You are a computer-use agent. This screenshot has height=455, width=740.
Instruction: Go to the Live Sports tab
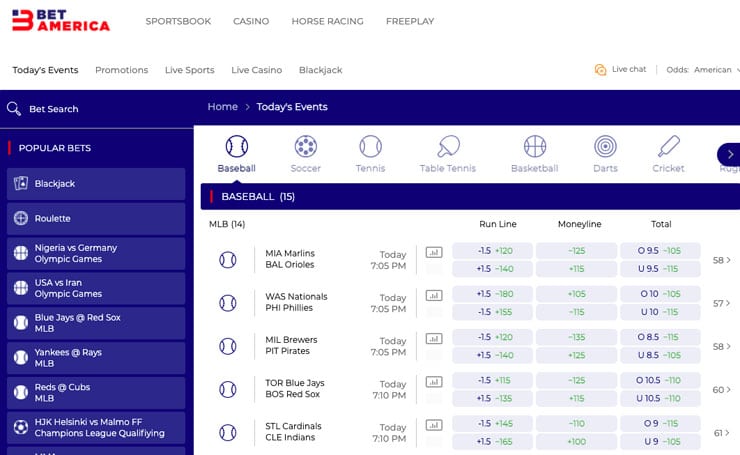click(x=190, y=70)
